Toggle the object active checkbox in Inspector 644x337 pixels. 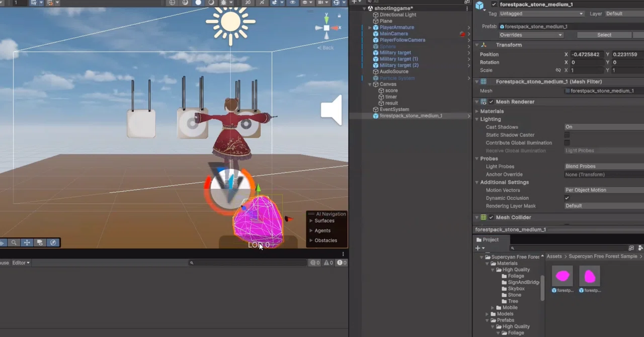tap(494, 5)
